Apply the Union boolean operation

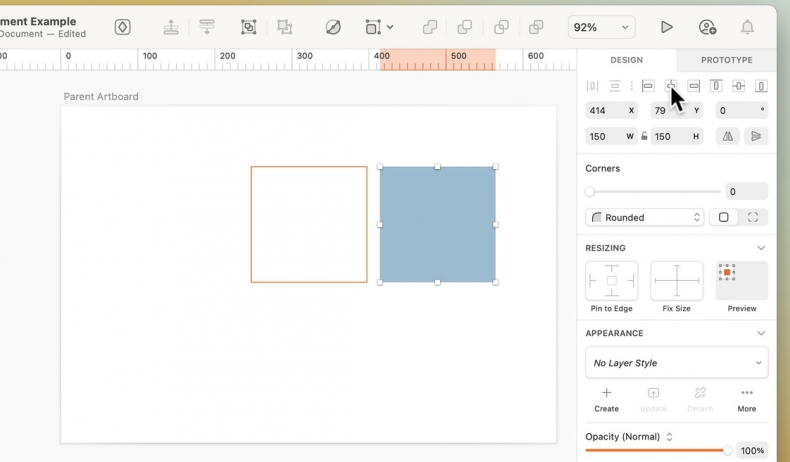pyautogui.click(x=430, y=27)
